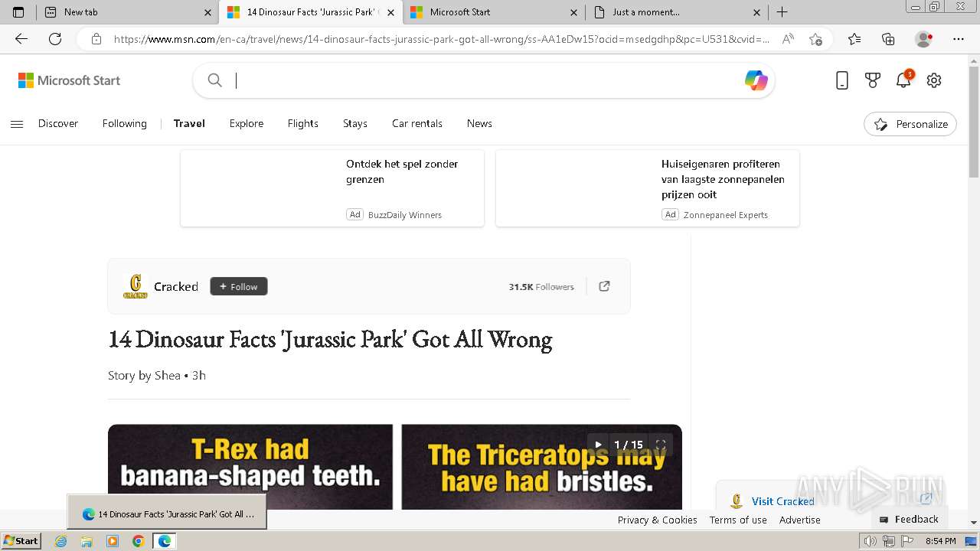Open the MSN settings gear

coord(934,80)
